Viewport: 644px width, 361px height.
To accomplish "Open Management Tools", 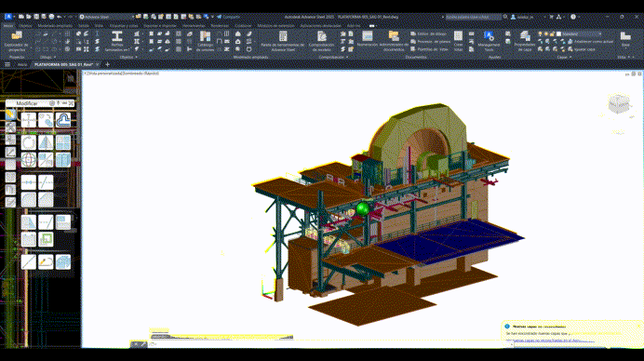I will [489, 41].
